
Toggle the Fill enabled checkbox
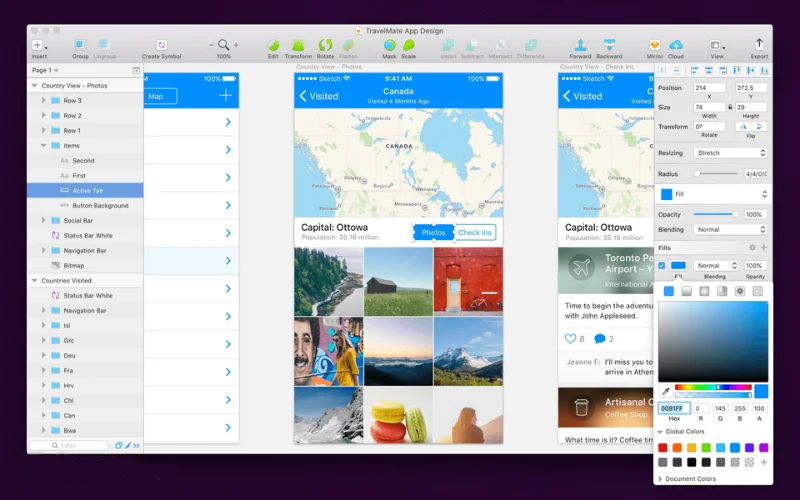[662, 266]
